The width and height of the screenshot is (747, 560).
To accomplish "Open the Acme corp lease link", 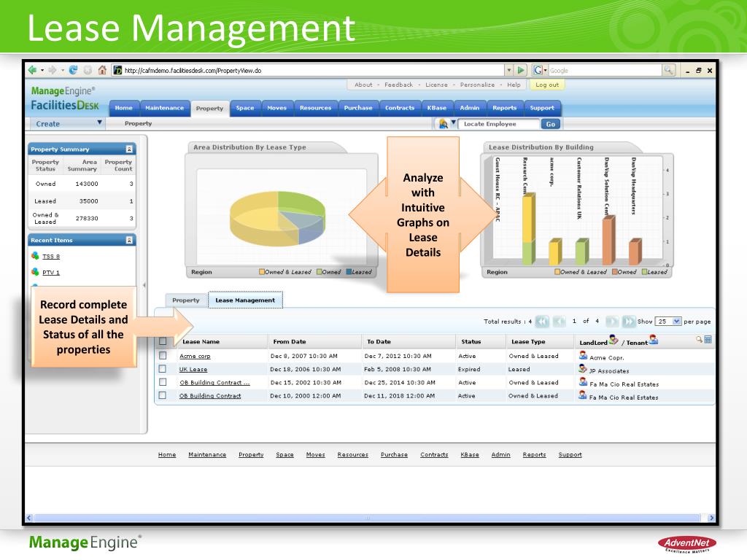I will 195,356.
